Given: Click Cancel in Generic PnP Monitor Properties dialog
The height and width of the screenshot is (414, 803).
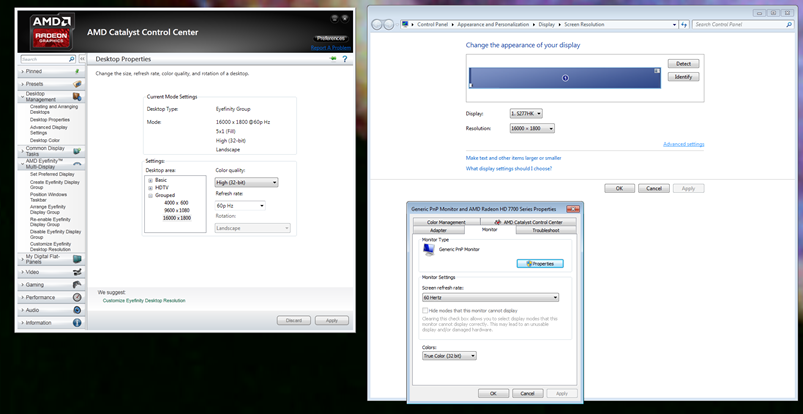Looking at the screenshot, I should [527, 394].
